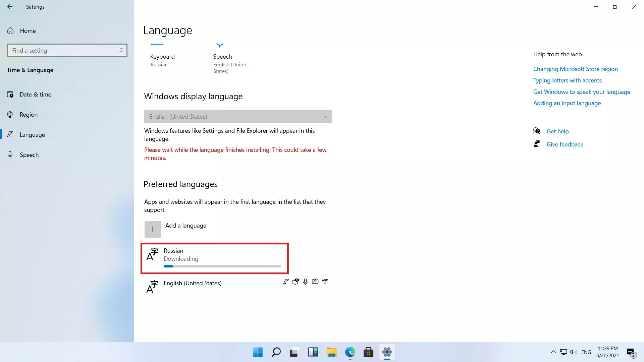The height and width of the screenshot is (362, 644).
Task: Click the handwriting feature icon
Action: 315,282
